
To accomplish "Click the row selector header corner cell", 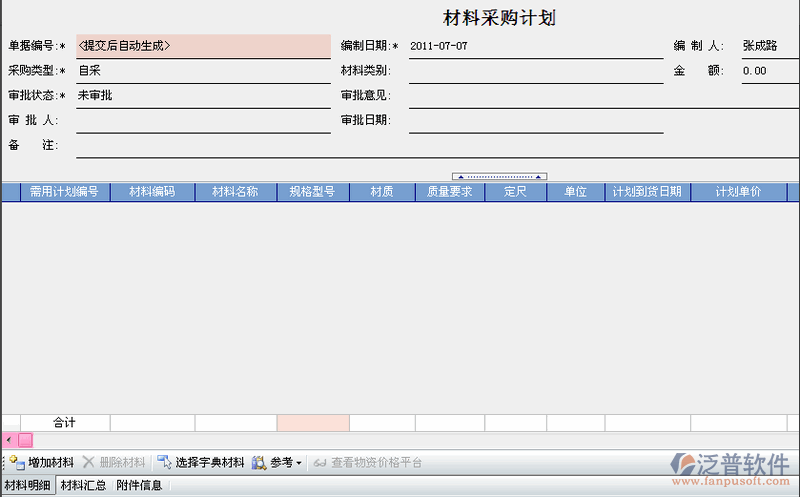I will (x=11, y=192).
